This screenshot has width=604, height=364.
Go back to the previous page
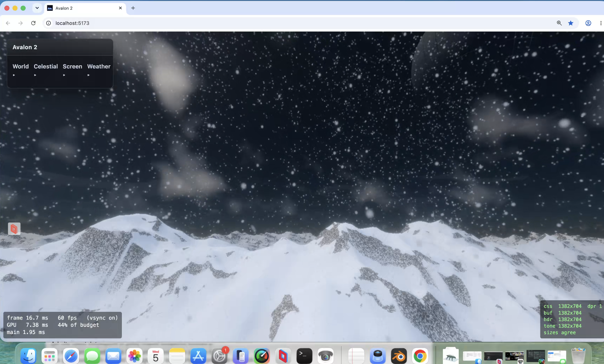click(x=8, y=23)
